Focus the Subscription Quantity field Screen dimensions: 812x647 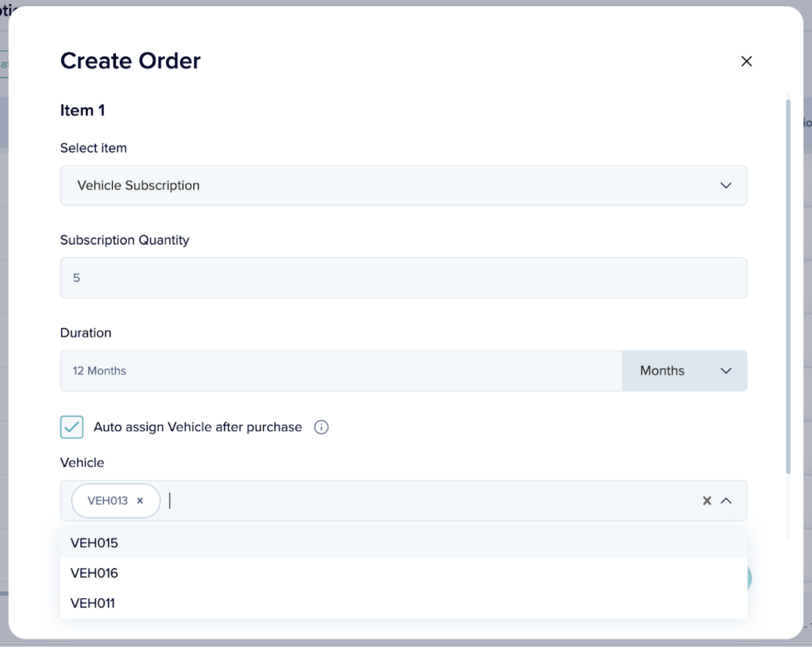403,278
